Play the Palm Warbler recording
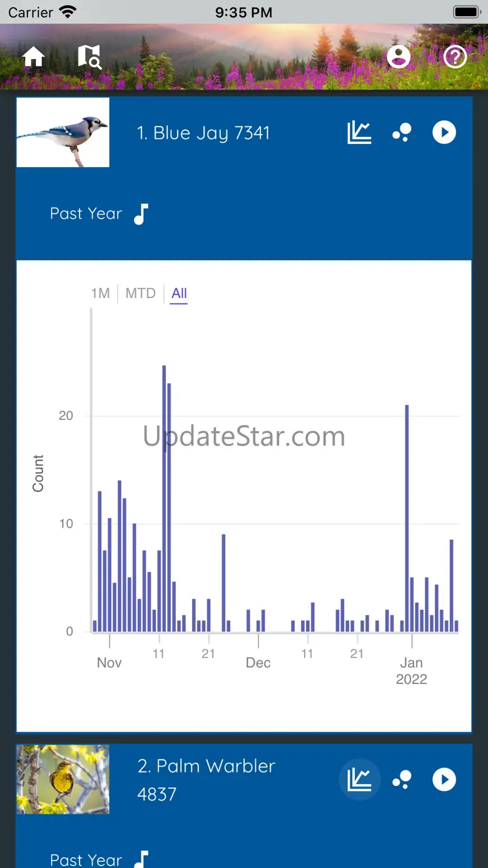This screenshot has height=868, width=488. coord(444,780)
